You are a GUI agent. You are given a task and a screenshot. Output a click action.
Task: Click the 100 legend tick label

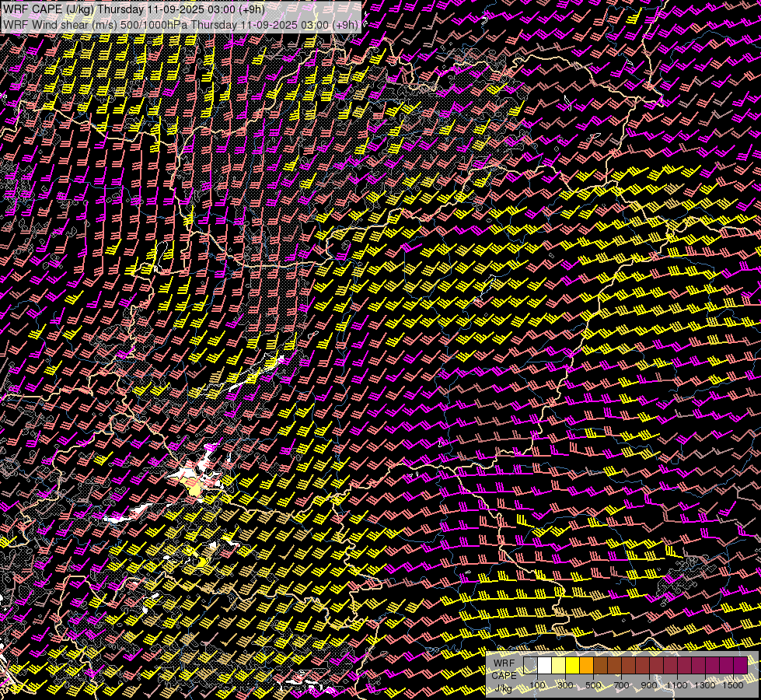point(537,685)
